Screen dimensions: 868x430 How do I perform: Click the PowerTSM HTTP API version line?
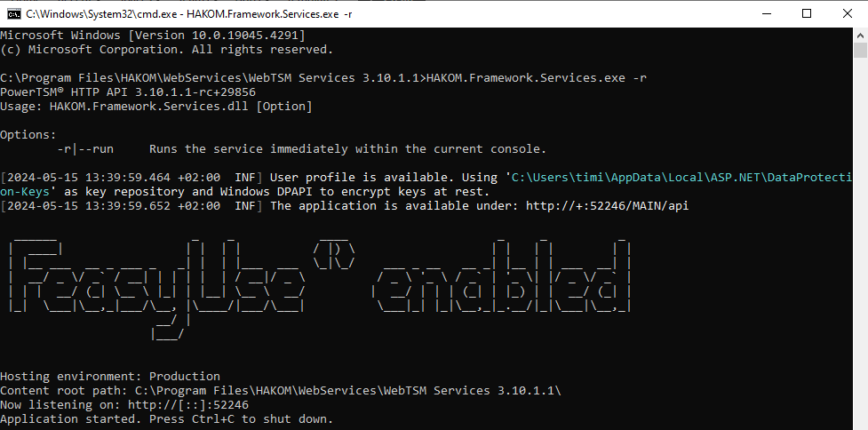(128, 92)
